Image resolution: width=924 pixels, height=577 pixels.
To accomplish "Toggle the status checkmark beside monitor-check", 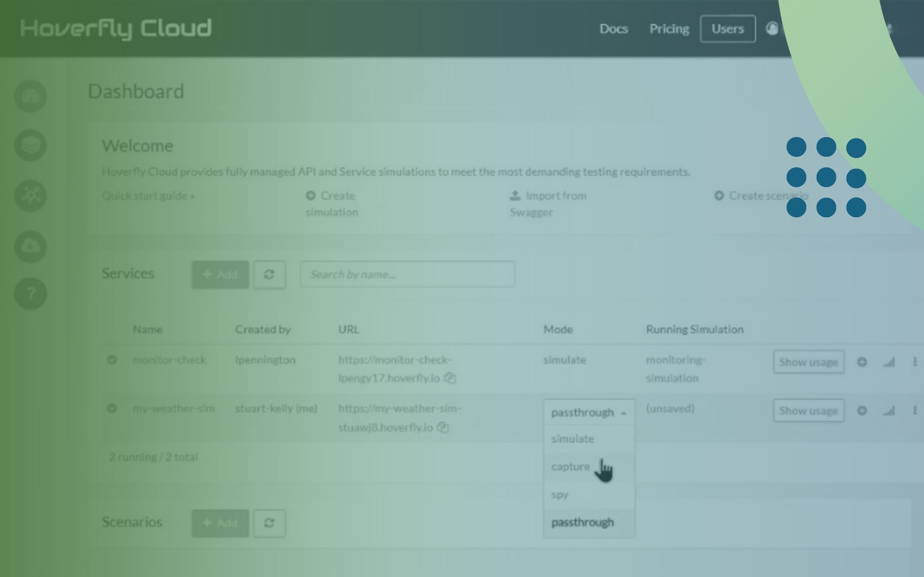I will (x=113, y=359).
